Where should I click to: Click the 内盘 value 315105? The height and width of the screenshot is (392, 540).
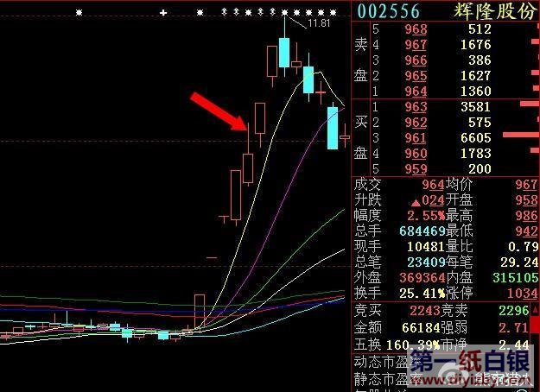click(516, 278)
